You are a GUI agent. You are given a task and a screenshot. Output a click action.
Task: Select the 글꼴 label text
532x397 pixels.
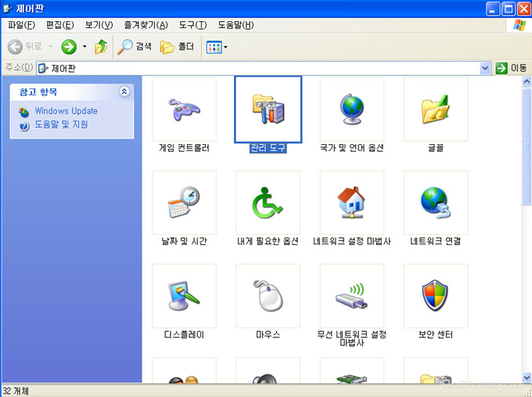(x=436, y=148)
